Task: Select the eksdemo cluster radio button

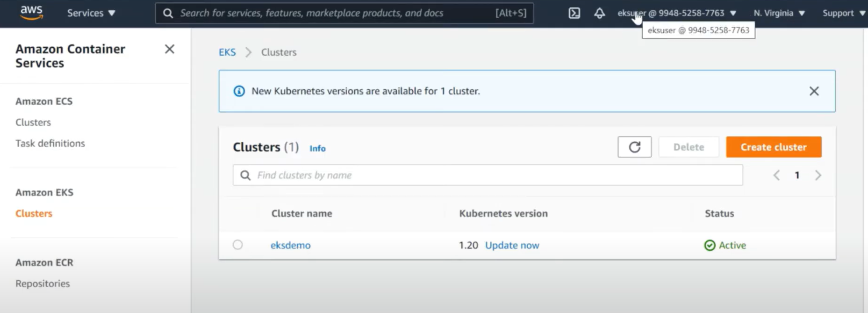Action: pos(237,245)
